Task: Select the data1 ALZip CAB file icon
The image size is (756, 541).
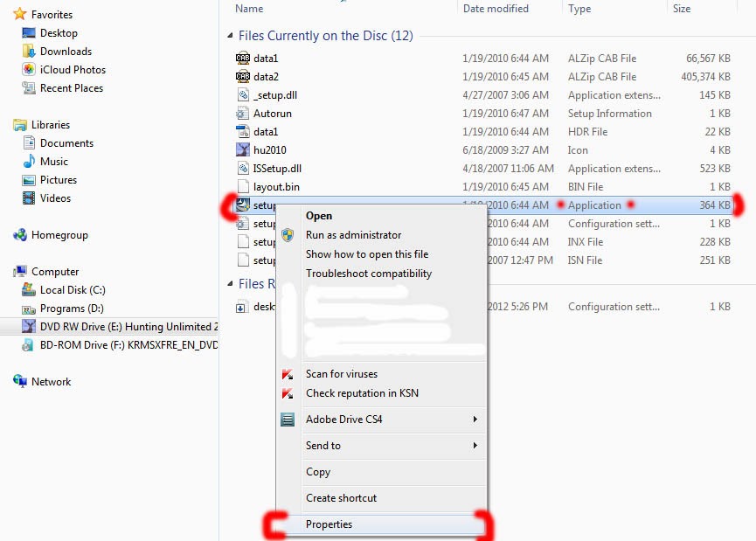Action: click(x=245, y=58)
